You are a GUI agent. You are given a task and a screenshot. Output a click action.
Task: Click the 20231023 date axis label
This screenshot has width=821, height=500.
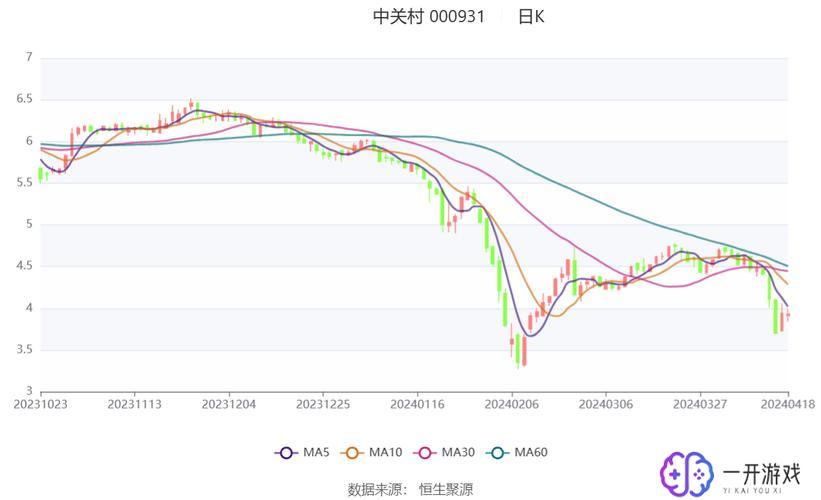click(x=40, y=404)
